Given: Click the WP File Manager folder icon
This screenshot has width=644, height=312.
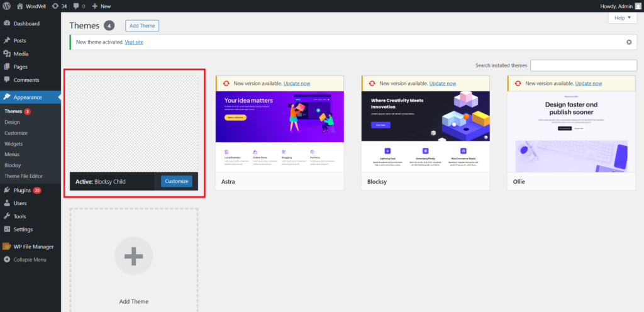Looking at the screenshot, I should [6, 247].
